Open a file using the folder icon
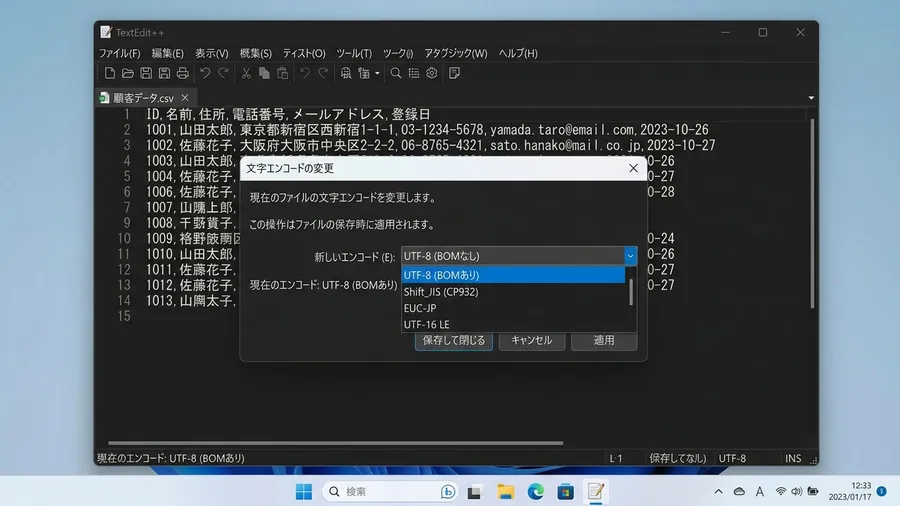Image resolution: width=900 pixels, height=506 pixels. tap(127, 73)
